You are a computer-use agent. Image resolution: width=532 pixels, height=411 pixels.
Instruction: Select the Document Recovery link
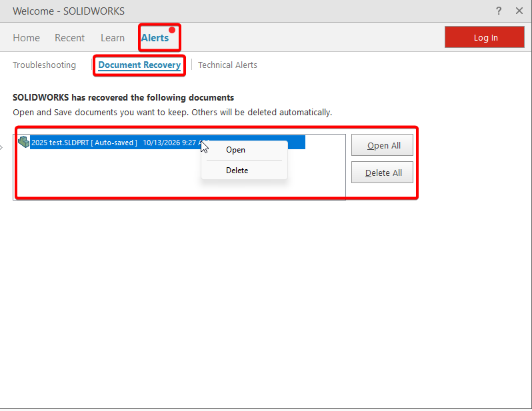pos(139,65)
